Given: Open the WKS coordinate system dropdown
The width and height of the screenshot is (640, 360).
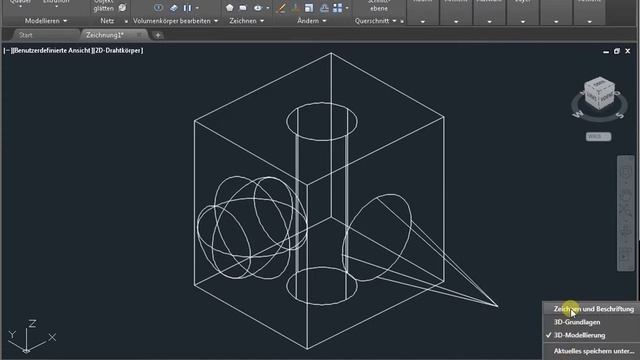Looking at the screenshot, I should click(x=598, y=137).
